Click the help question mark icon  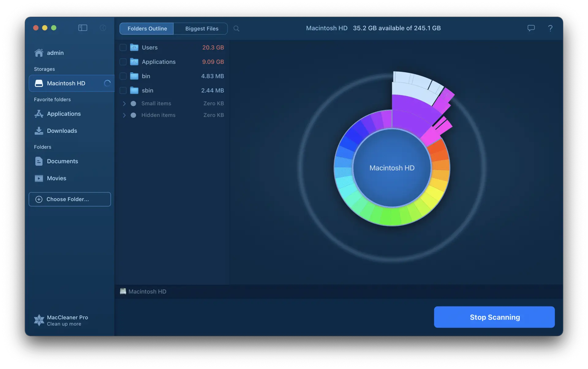(x=550, y=28)
